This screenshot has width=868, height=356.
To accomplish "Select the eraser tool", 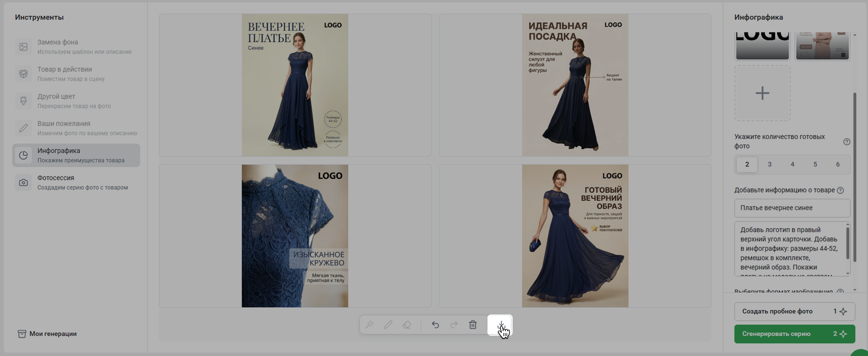I will coord(407,324).
